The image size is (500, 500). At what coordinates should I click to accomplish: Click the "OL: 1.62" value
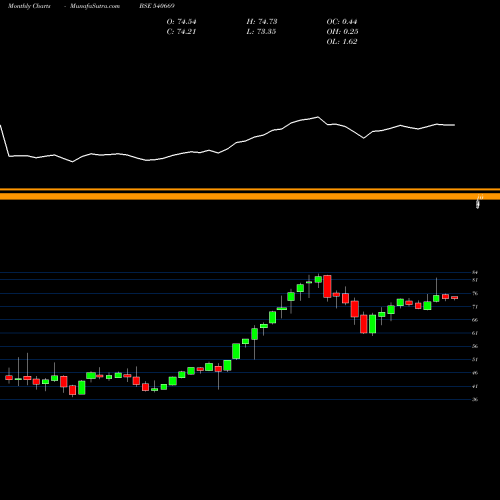[342, 42]
